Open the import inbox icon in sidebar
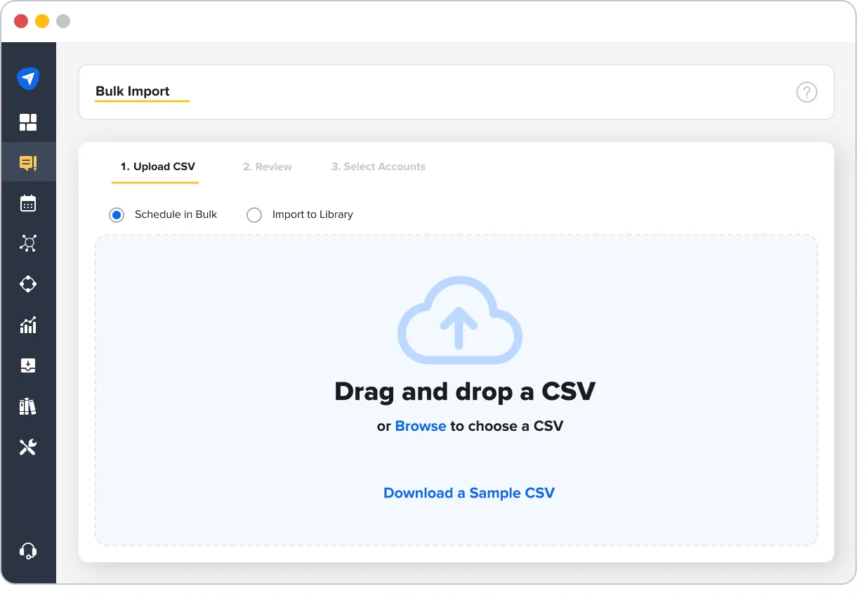Viewport: 868px width, 596px height. click(x=28, y=365)
